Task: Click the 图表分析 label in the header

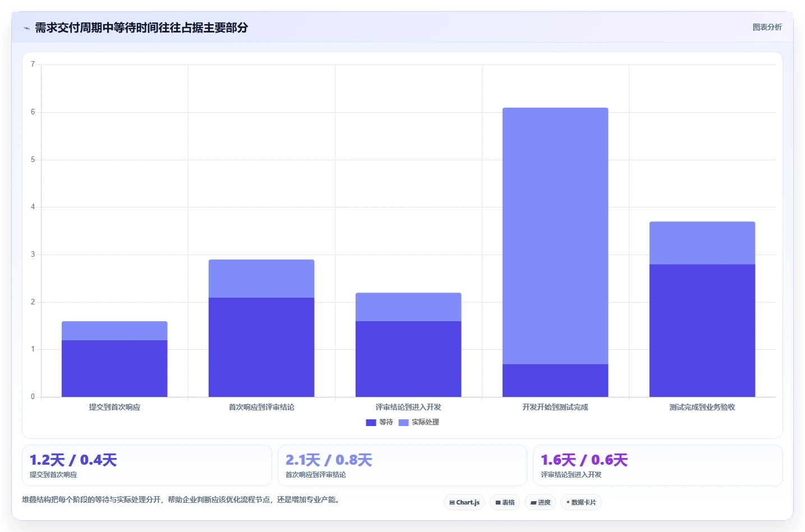Action: (767, 27)
